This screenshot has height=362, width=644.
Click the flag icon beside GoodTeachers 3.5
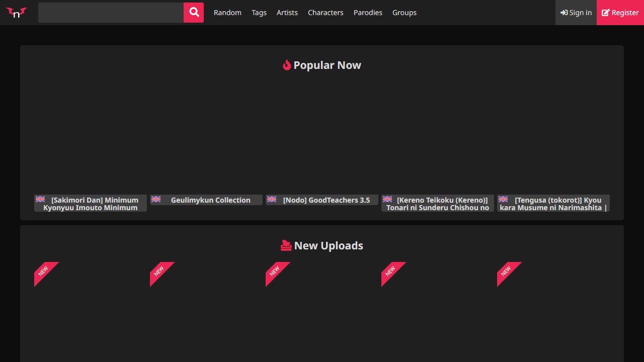[x=272, y=199]
